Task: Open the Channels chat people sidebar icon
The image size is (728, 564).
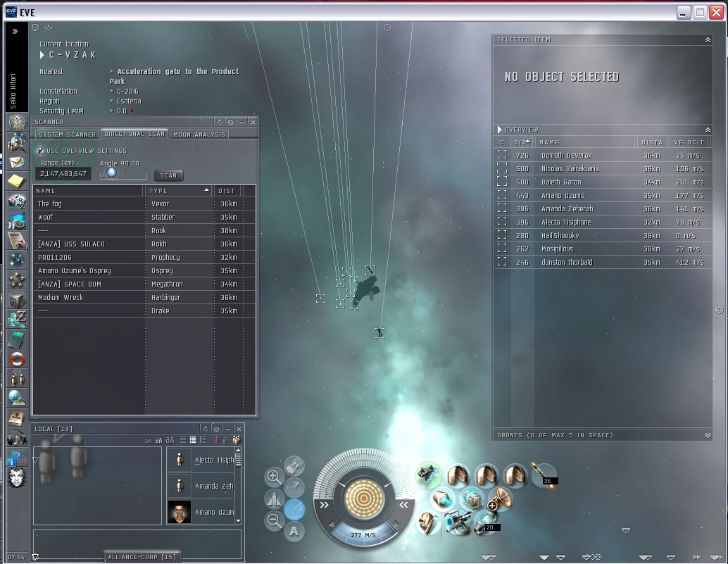Action: tap(17, 378)
